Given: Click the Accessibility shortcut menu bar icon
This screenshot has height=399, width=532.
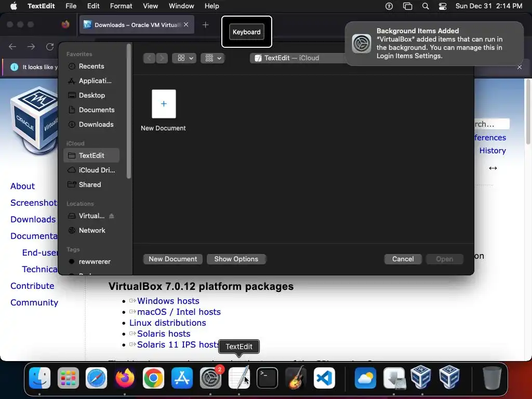Looking at the screenshot, I should tap(389, 6).
